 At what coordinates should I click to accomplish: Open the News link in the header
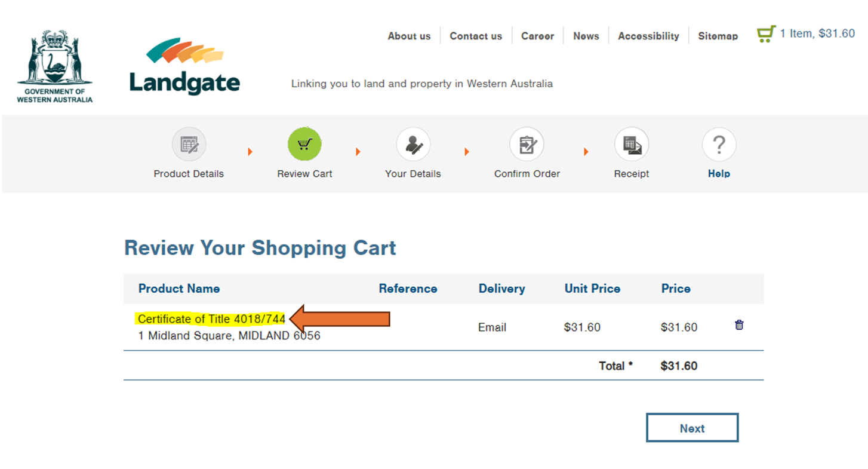click(x=586, y=36)
